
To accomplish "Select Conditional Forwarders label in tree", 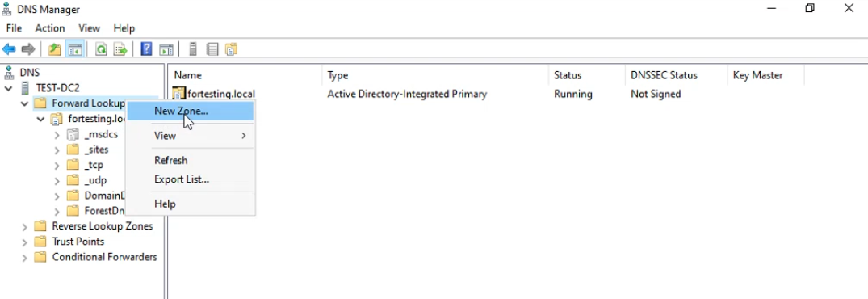I will [x=105, y=257].
